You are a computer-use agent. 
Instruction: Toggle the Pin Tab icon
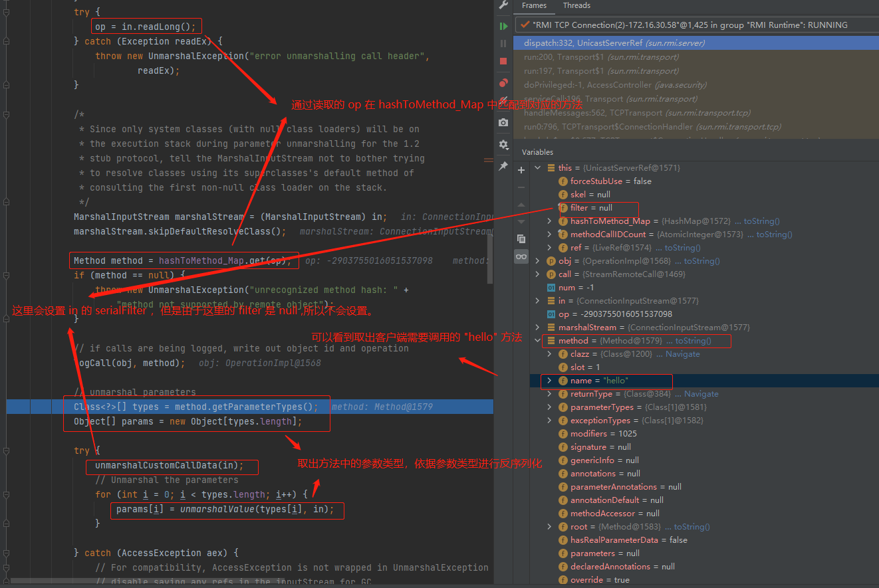[503, 166]
